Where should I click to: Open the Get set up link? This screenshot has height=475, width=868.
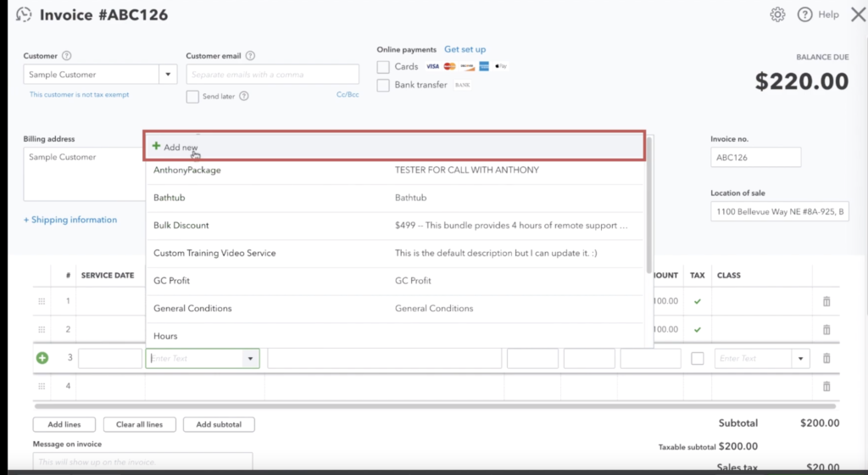465,49
